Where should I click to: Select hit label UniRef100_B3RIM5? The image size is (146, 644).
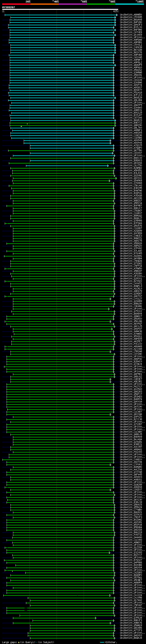pos(131,188)
